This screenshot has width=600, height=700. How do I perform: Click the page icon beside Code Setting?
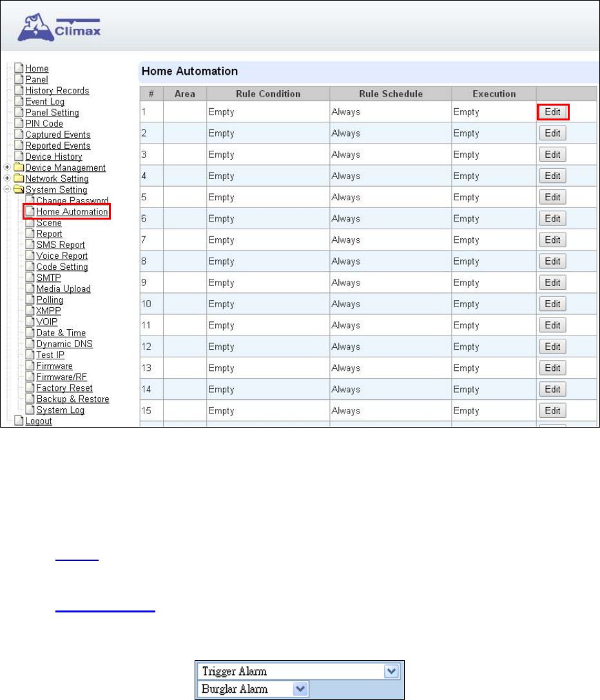(x=30, y=267)
